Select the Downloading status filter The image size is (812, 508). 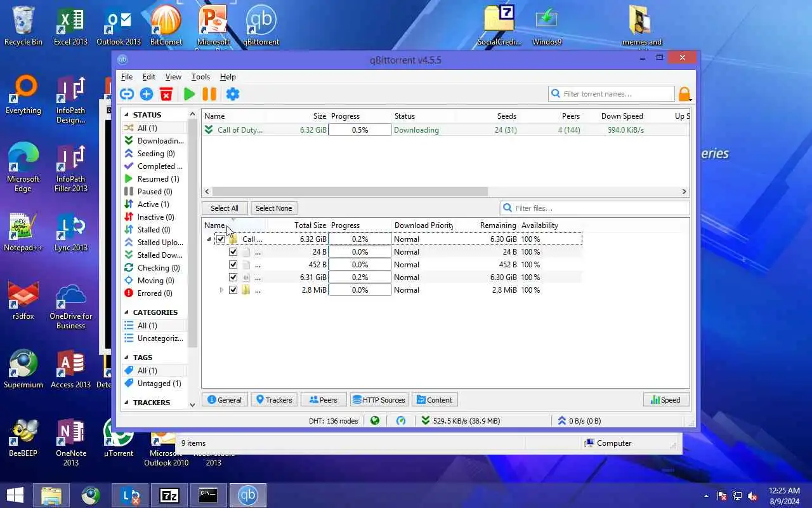pyautogui.click(x=155, y=141)
